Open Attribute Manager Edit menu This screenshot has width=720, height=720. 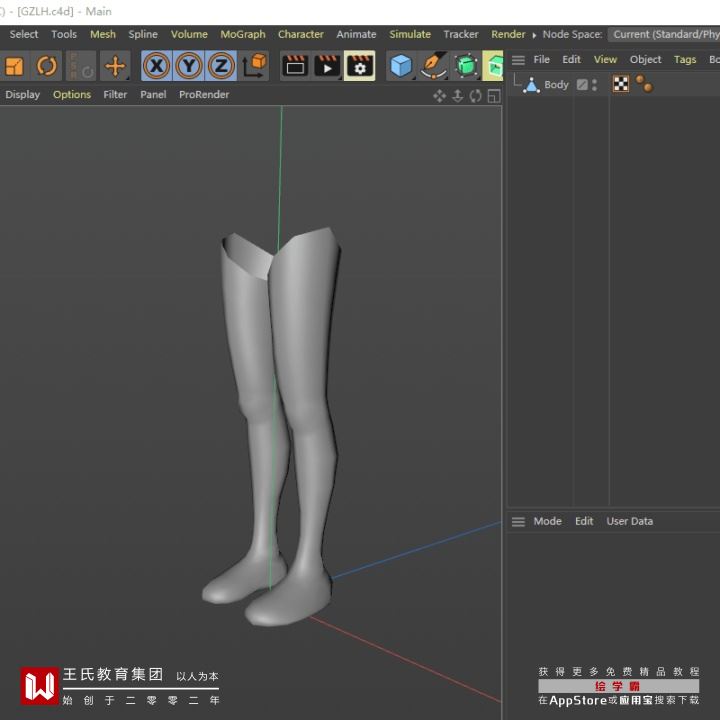[584, 521]
